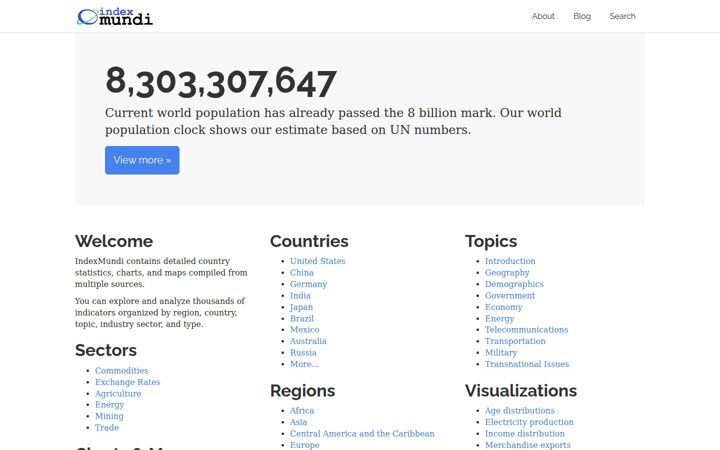Open Exchange Rates sector
Image resolution: width=720 pixels, height=450 pixels.
tap(128, 382)
